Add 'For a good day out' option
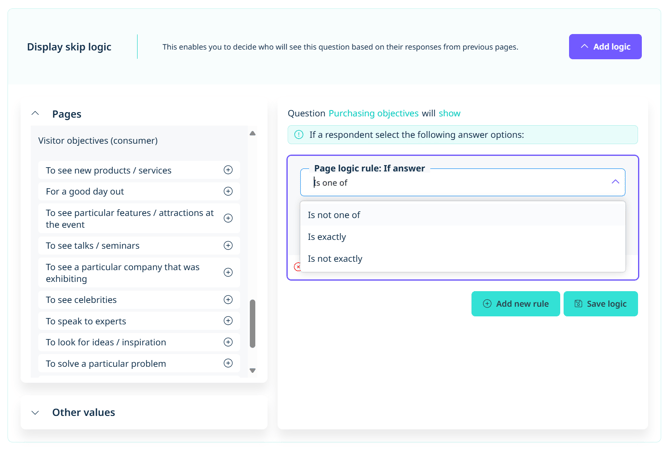670x455 pixels. (228, 191)
